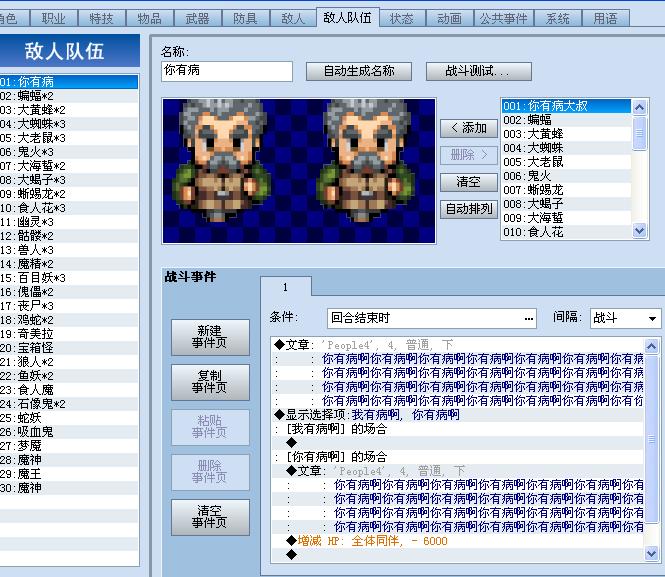
Task: Click event command list down arrow
Action: (651, 553)
